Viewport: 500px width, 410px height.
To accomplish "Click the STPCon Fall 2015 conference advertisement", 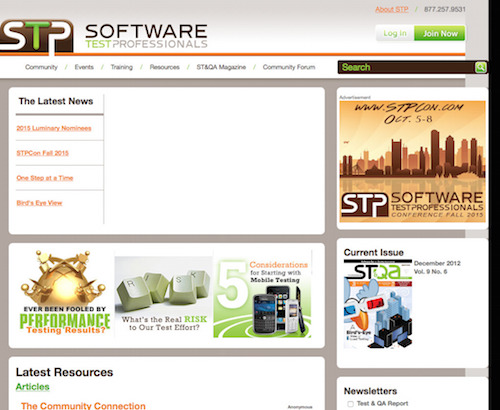I will point(412,161).
